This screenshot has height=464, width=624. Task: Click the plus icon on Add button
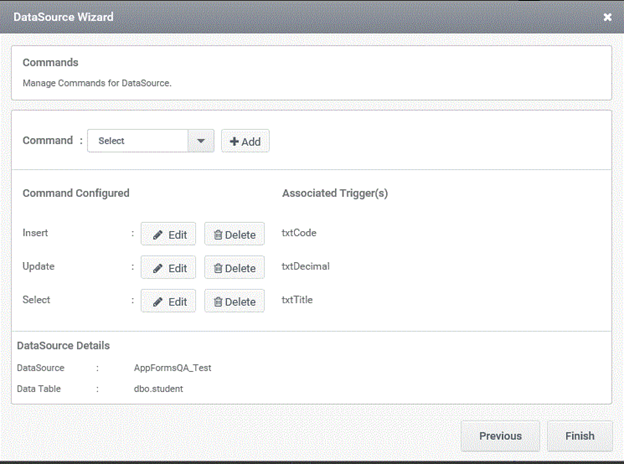pyautogui.click(x=234, y=141)
